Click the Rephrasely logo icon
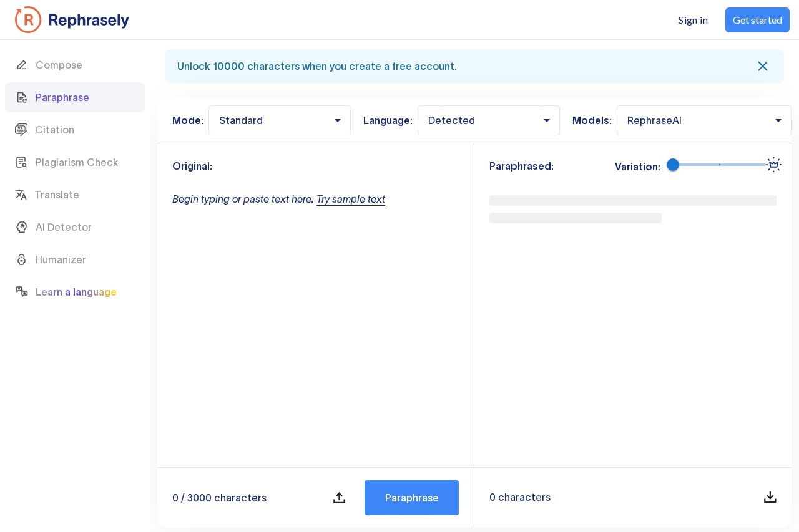Image resolution: width=799 pixels, height=532 pixels. point(28,20)
